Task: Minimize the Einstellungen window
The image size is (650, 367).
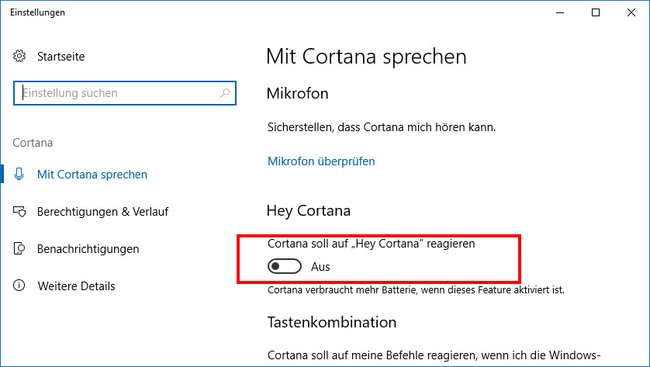Action: click(560, 12)
